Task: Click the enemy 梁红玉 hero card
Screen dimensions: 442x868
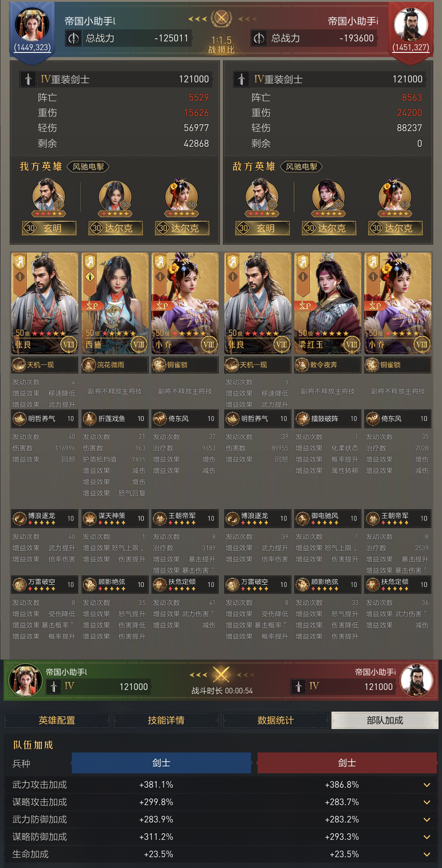Action: [328, 303]
